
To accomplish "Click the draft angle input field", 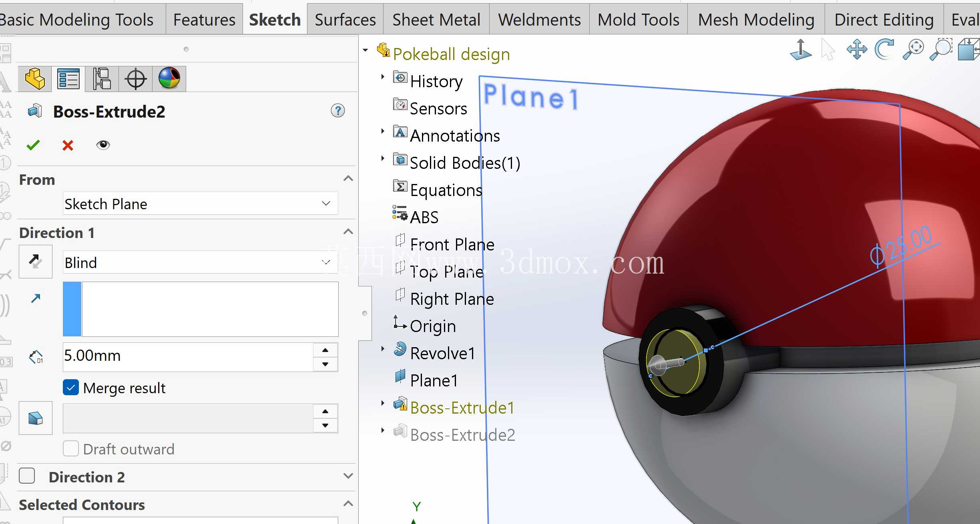I will [188, 418].
